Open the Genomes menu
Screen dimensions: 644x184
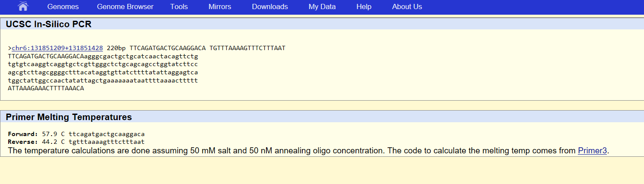63,6
